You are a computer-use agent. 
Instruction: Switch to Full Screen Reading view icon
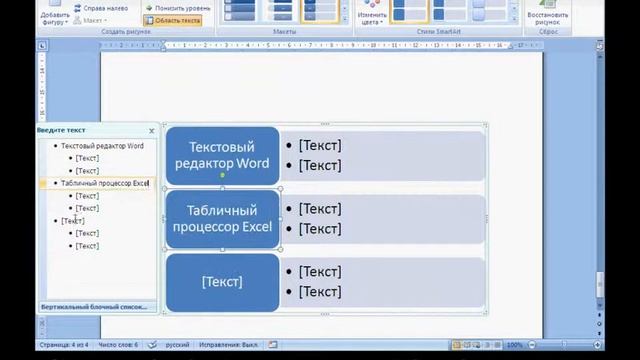coord(467,345)
